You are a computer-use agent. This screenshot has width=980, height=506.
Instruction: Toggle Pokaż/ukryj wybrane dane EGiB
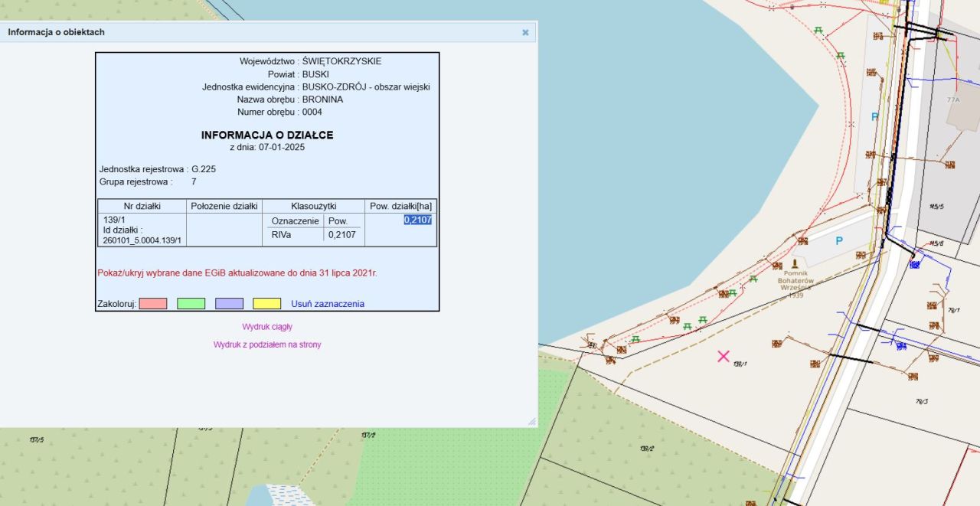tap(237, 273)
